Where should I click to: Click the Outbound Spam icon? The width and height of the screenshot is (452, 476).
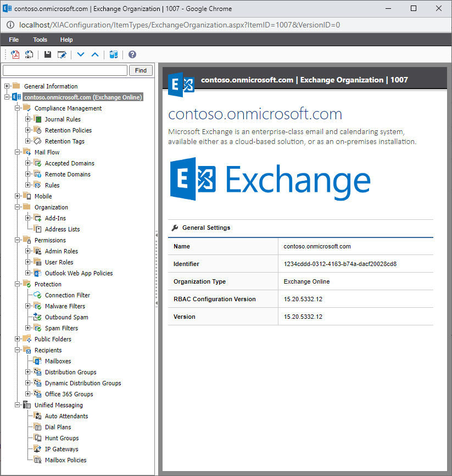pos(37,317)
